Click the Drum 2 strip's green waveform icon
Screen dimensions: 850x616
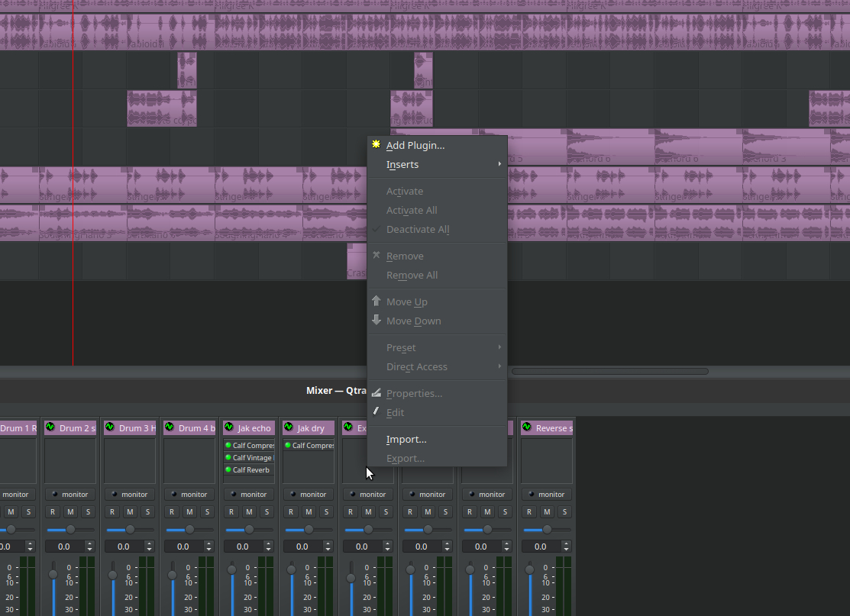[50, 427]
